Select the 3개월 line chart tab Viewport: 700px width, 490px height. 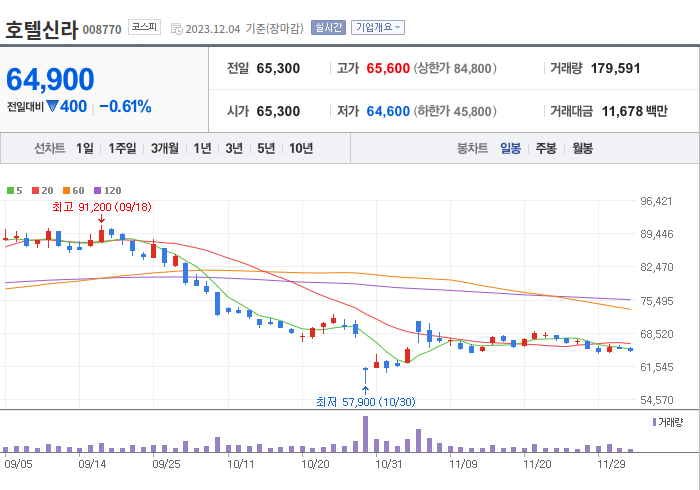point(165,148)
